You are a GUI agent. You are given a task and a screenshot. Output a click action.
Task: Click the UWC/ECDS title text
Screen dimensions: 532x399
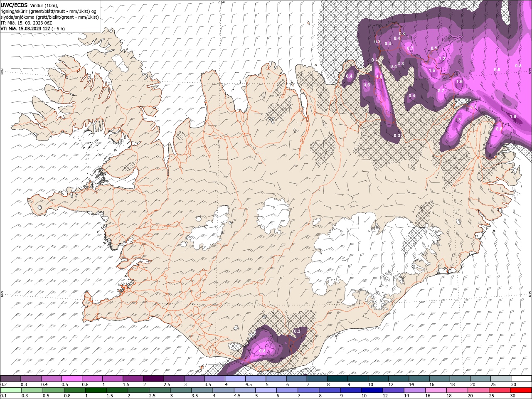pyautogui.click(x=14, y=5)
